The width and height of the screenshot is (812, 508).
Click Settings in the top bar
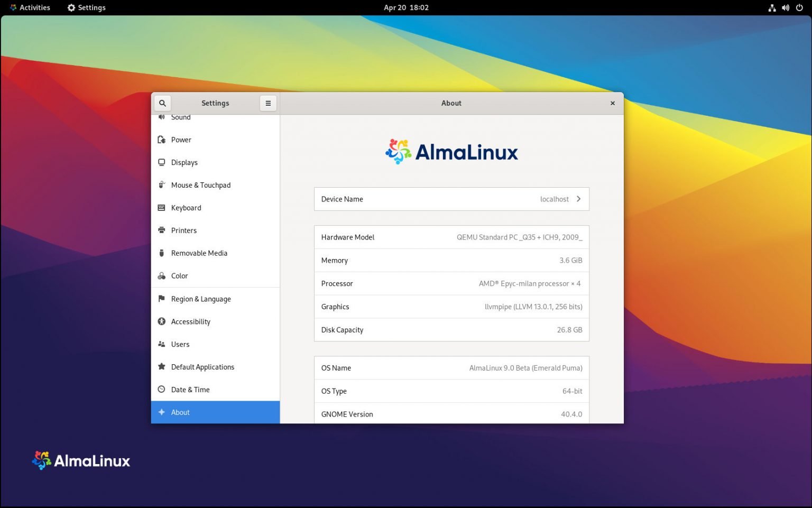(86, 7)
